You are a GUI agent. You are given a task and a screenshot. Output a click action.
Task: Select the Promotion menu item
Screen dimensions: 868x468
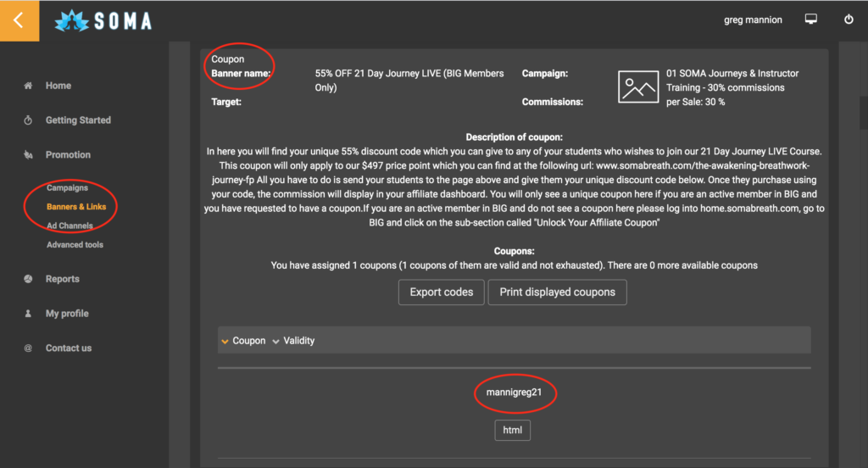pos(68,154)
